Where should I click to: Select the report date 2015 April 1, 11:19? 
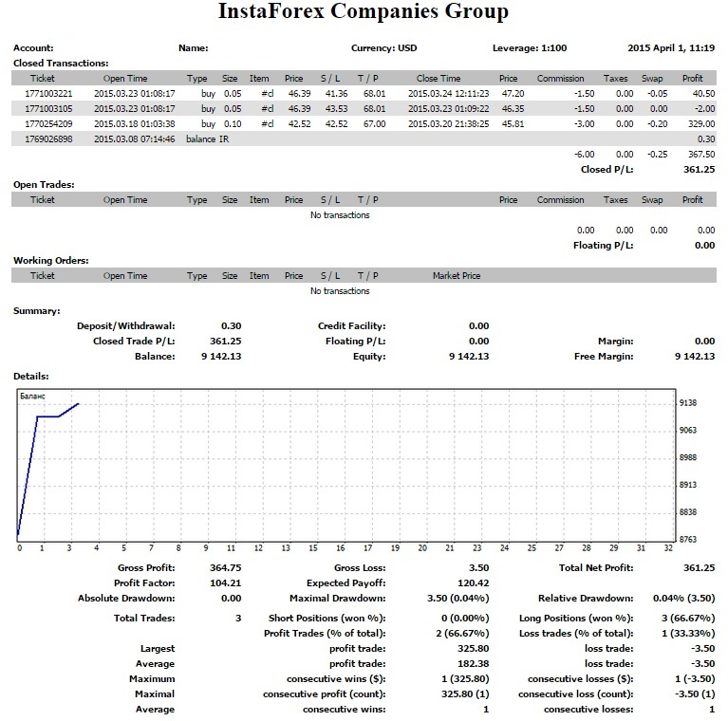click(x=671, y=47)
